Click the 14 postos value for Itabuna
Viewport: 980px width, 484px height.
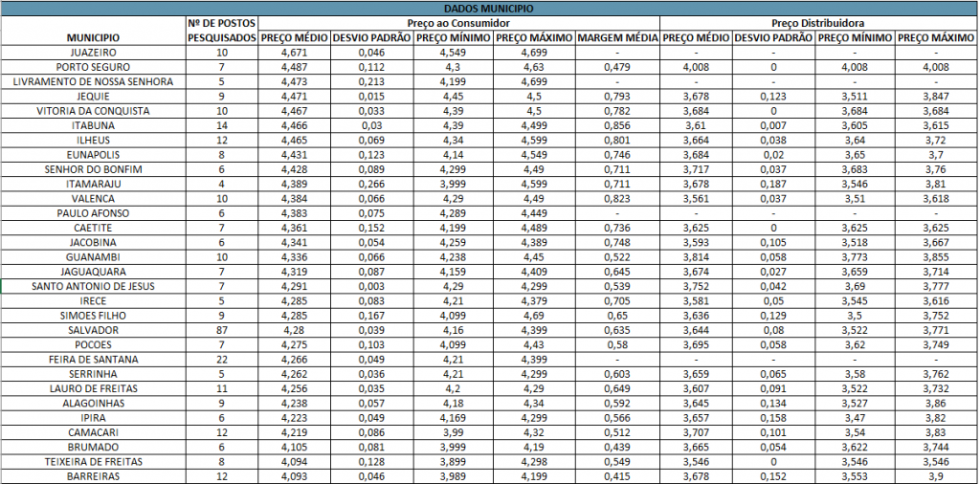tap(222, 125)
